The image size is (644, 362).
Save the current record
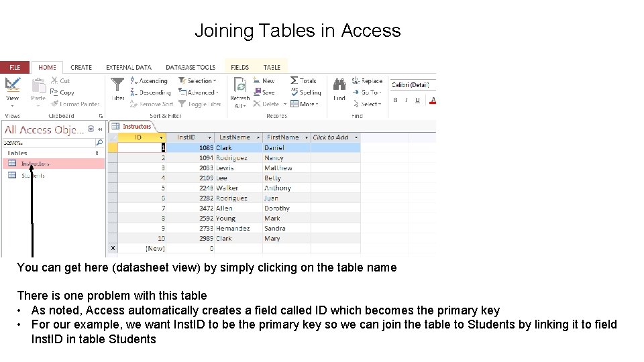pyautogui.click(x=264, y=93)
